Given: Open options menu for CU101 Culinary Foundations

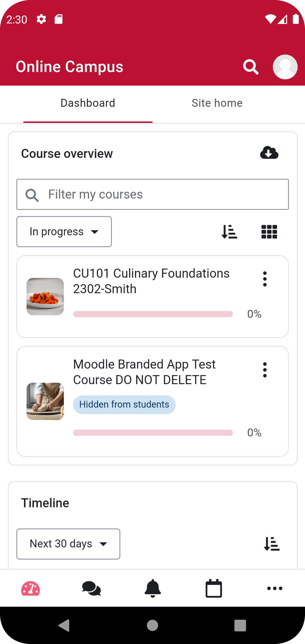Looking at the screenshot, I should pos(265,279).
